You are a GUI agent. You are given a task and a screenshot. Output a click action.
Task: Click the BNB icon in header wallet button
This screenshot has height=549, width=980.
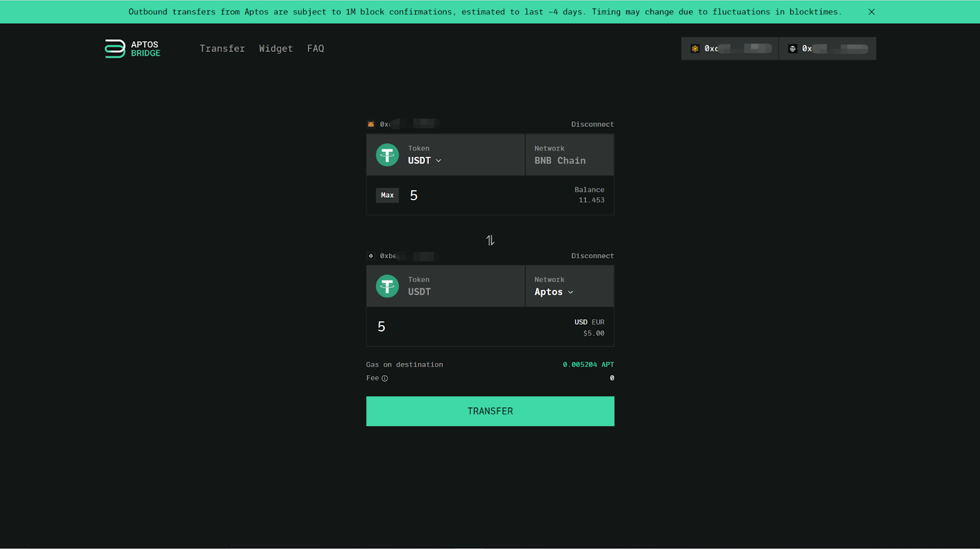click(x=695, y=48)
